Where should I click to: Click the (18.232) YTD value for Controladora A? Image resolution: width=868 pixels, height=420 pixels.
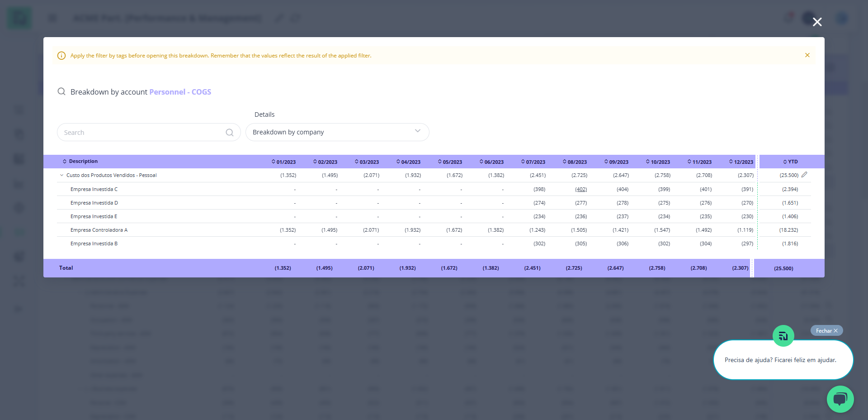pos(788,230)
